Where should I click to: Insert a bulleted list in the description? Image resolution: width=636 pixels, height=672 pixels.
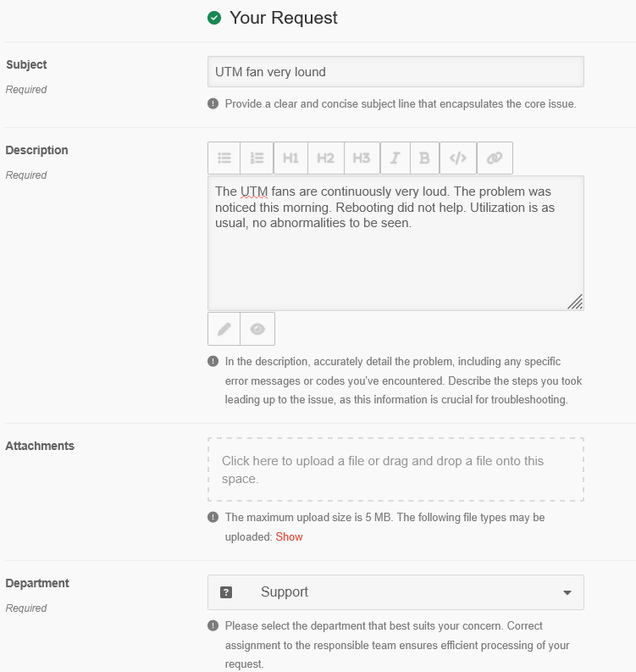point(224,158)
